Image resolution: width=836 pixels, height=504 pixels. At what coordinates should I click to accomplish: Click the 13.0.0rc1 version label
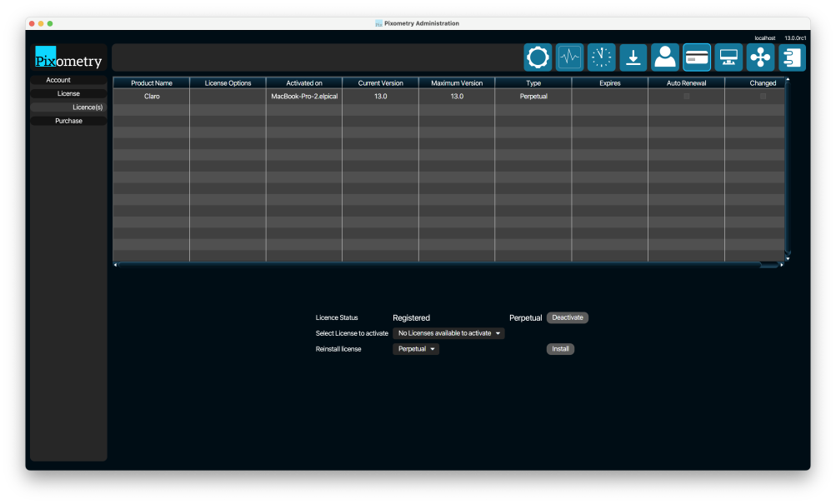point(795,38)
